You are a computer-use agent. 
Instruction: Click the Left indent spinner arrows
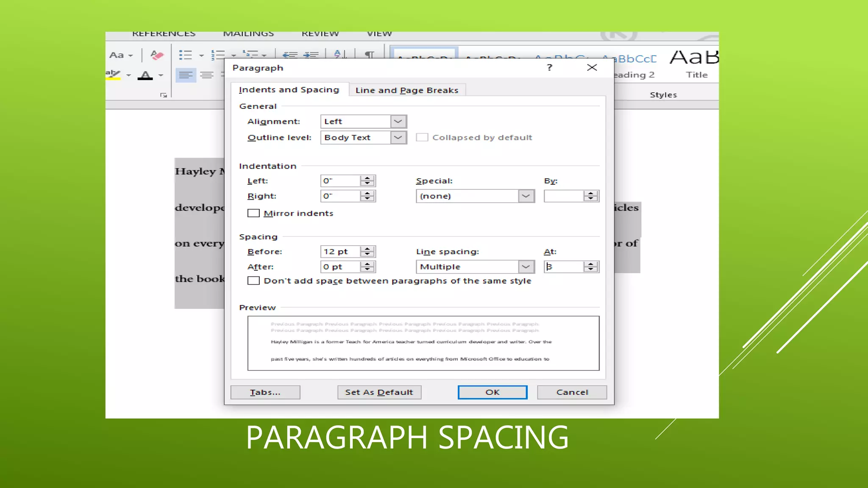click(x=367, y=181)
